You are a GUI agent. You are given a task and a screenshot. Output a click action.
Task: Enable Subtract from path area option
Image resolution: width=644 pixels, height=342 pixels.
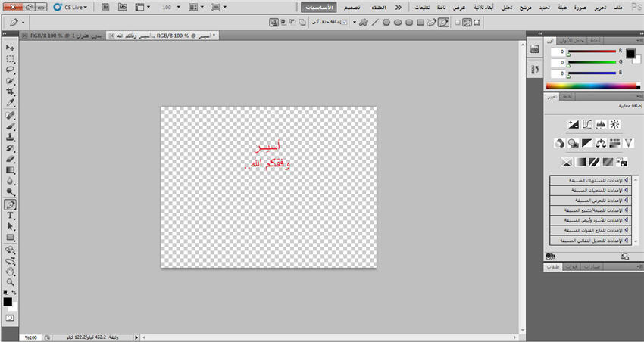(x=293, y=23)
